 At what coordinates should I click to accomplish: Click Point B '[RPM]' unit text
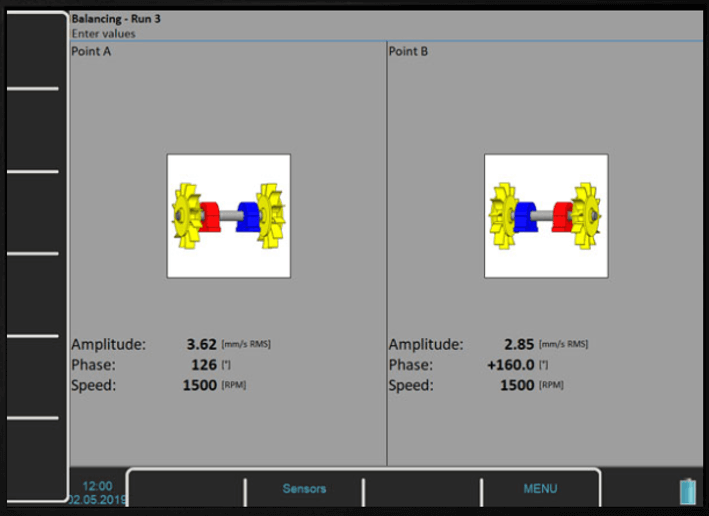click(551, 385)
